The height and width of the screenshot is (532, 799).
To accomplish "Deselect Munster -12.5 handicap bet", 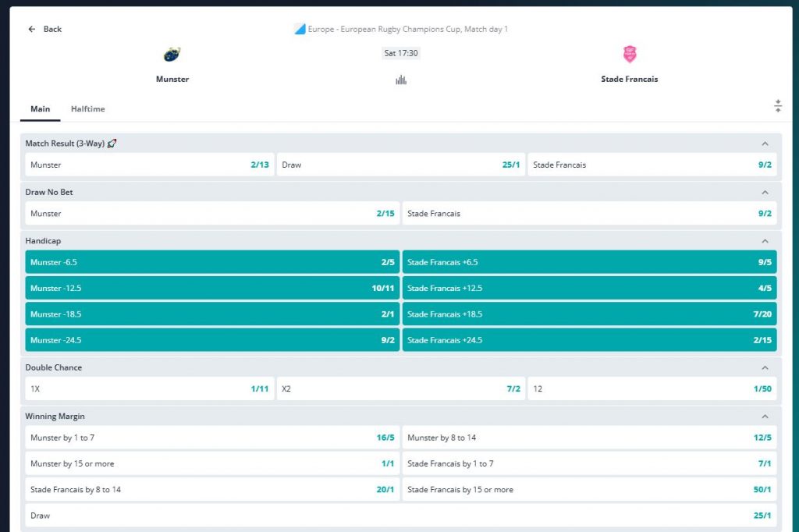I will (x=212, y=288).
